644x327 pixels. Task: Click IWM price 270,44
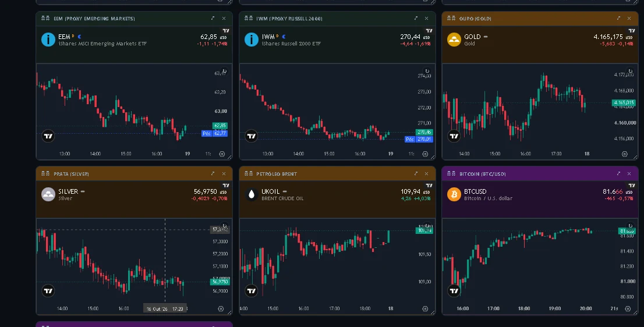(x=411, y=37)
